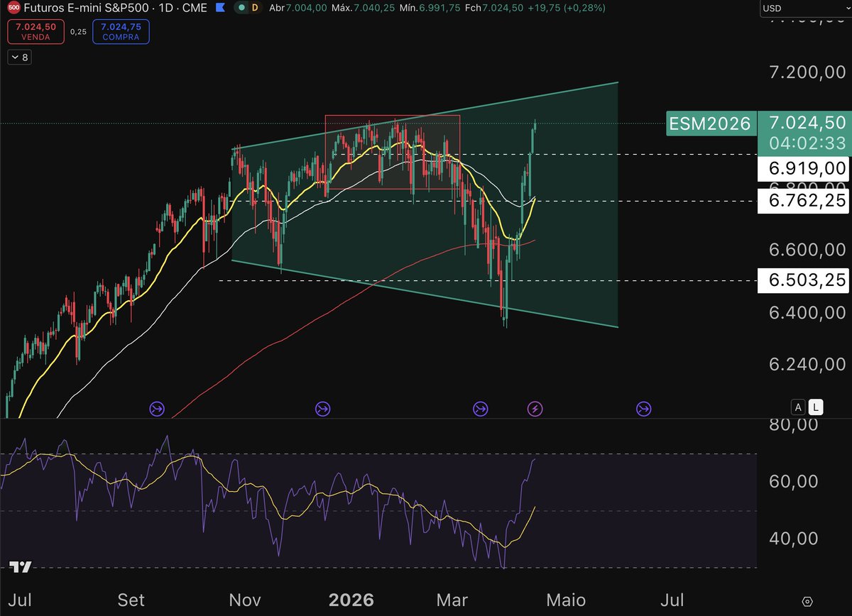
Task: Click the Set label on the time axis
Action: tap(131, 600)
